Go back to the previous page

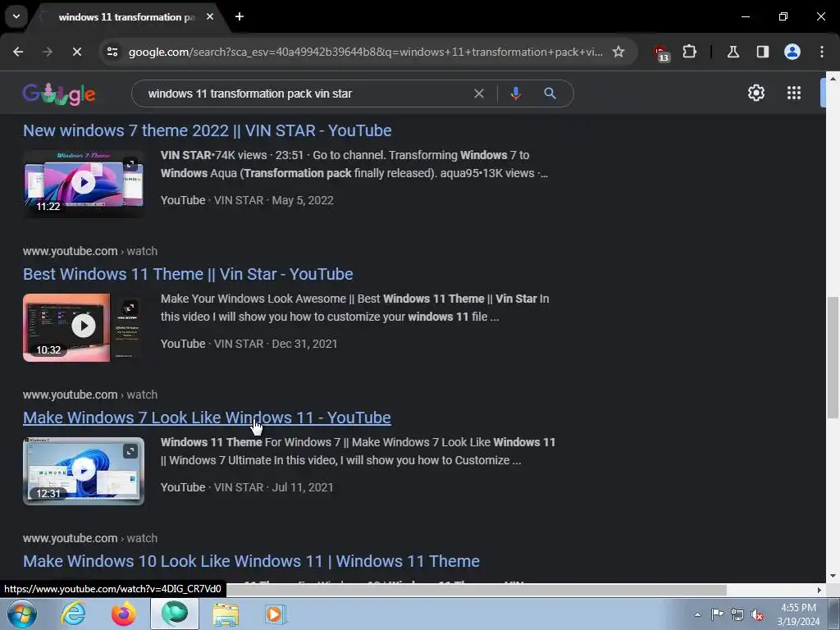click(18, 52)
